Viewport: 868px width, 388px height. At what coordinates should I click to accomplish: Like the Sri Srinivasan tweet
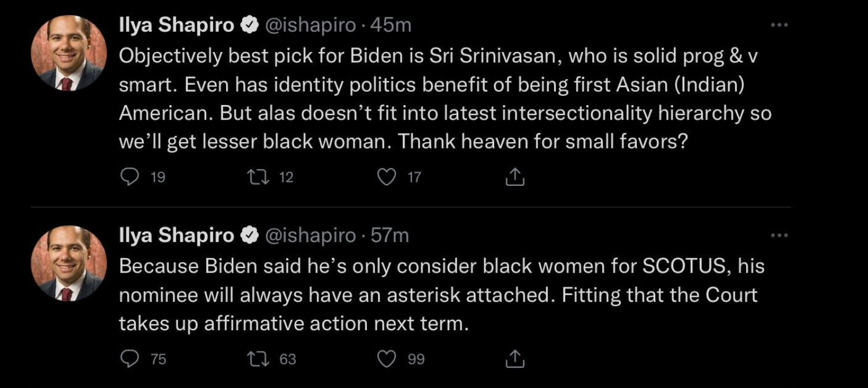385,178
